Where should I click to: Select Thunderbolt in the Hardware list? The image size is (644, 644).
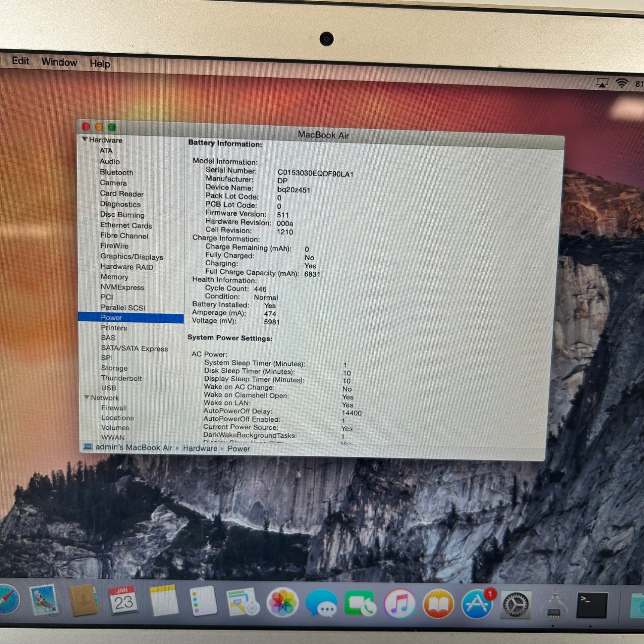click(x=121, y=378)
